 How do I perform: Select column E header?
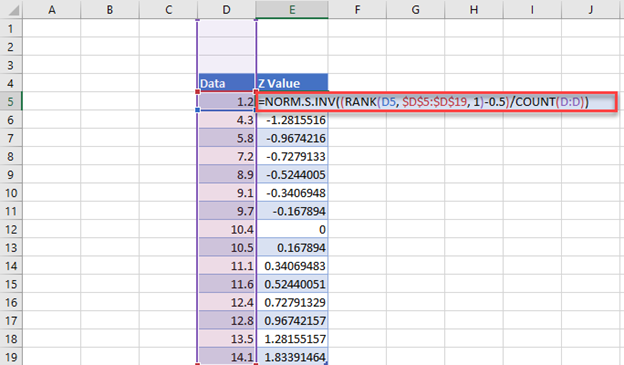point(292,9)
